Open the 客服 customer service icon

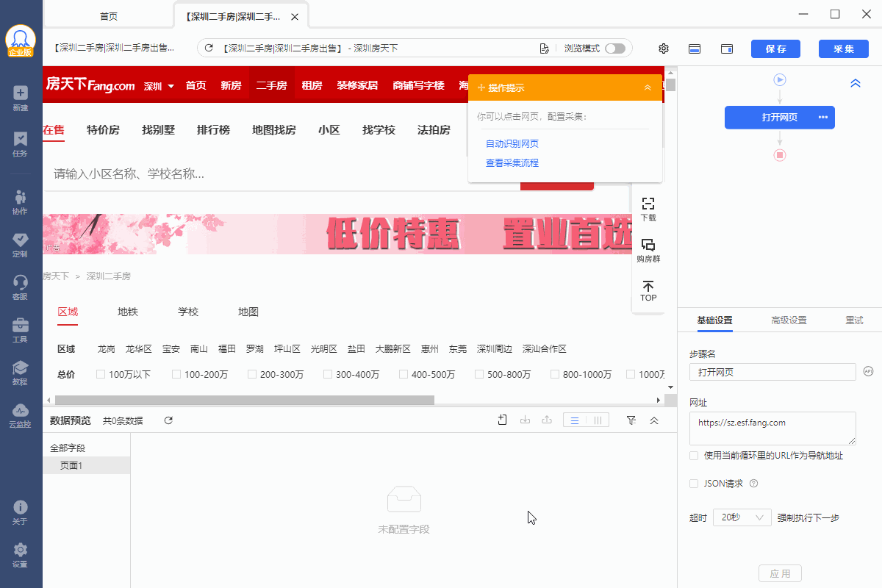21,287
